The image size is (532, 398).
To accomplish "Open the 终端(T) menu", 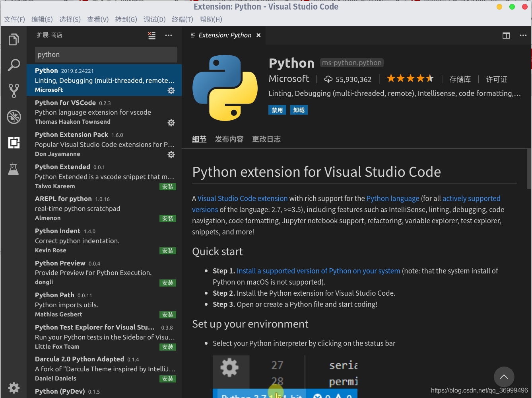I will 183,20.
